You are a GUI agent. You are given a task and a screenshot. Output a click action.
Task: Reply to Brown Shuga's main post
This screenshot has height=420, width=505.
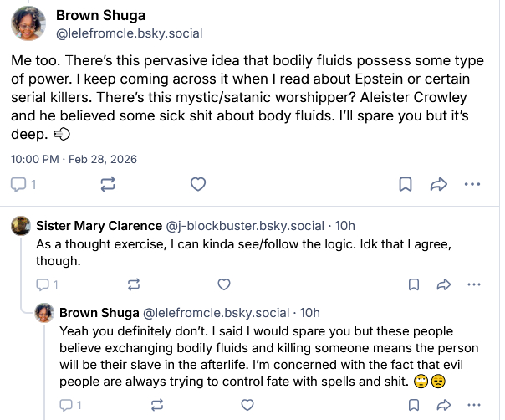pyautogui.click(x=23, y=184)
